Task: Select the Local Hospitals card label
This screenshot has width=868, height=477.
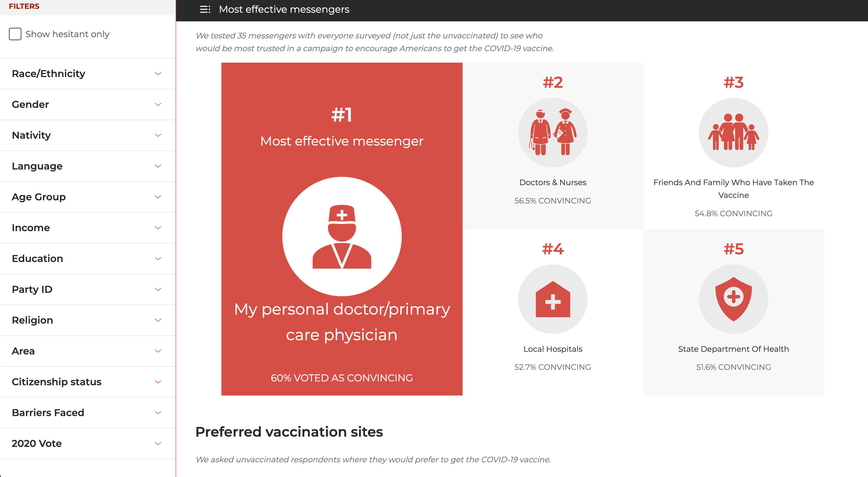Action: 553,349
